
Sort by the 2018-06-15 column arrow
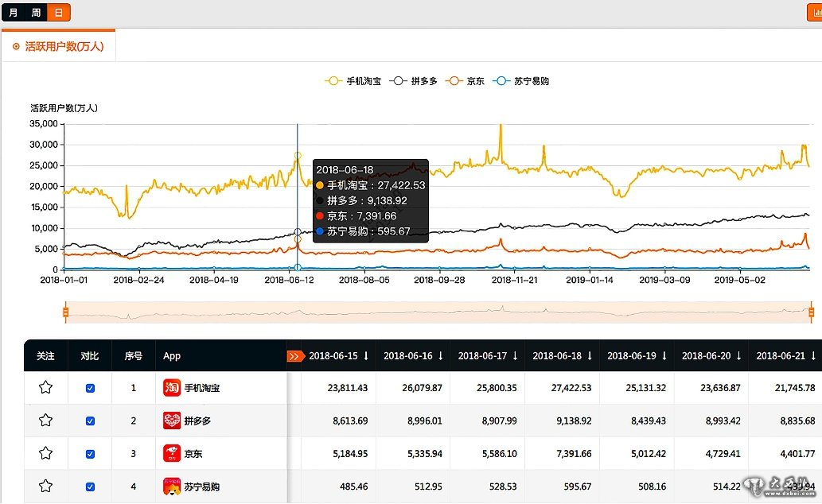(x=366, y=356)
